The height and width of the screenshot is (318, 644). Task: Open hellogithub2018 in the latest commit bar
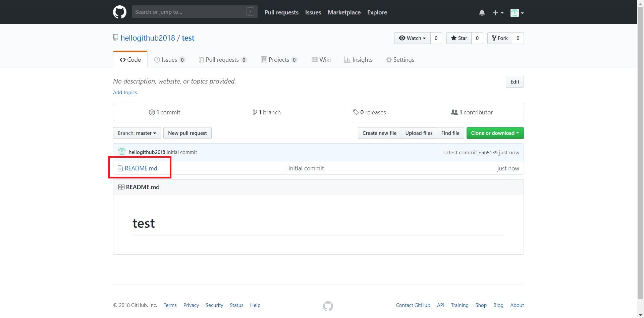point(147,152)
